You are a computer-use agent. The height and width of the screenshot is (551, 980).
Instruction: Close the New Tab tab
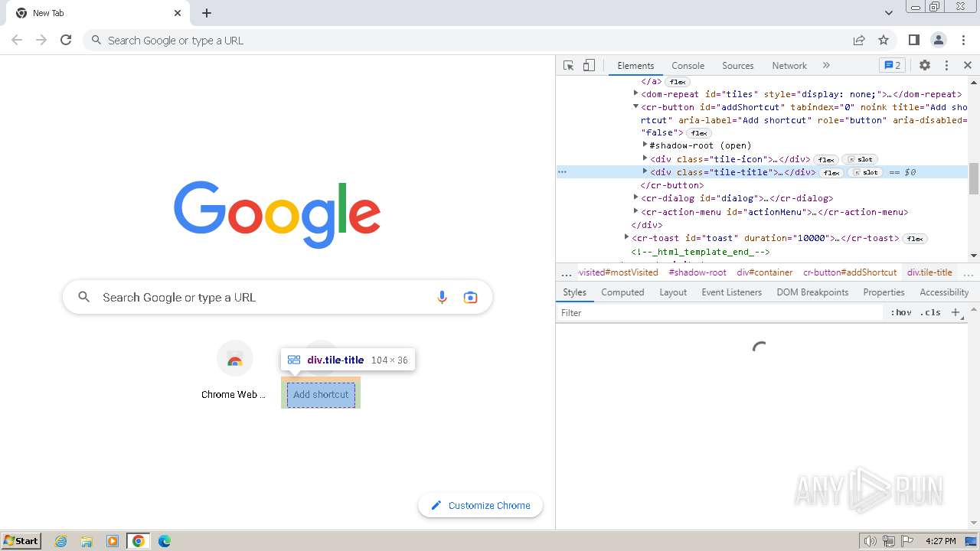pos(178,13)
